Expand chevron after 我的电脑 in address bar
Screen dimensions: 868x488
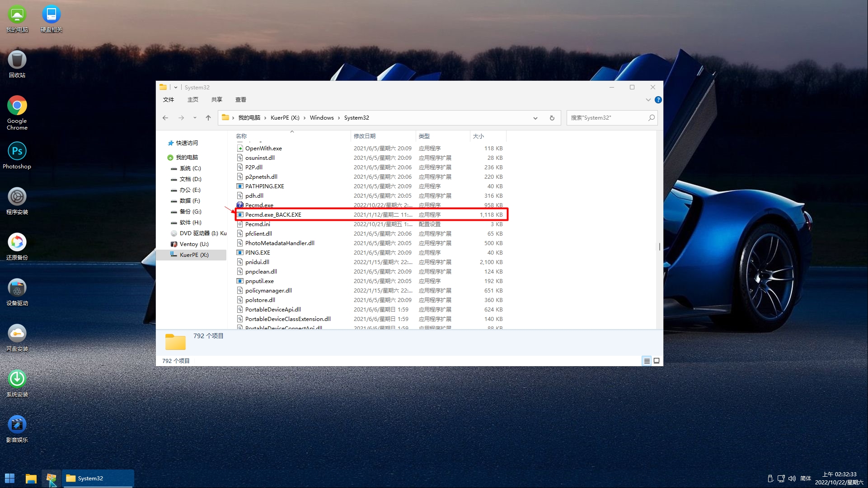tap(265, 118)
